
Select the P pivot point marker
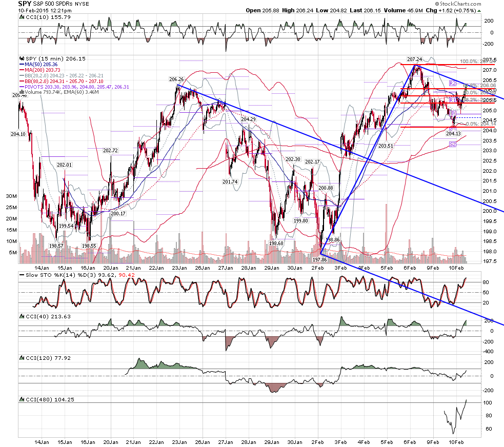pos(453,114)
